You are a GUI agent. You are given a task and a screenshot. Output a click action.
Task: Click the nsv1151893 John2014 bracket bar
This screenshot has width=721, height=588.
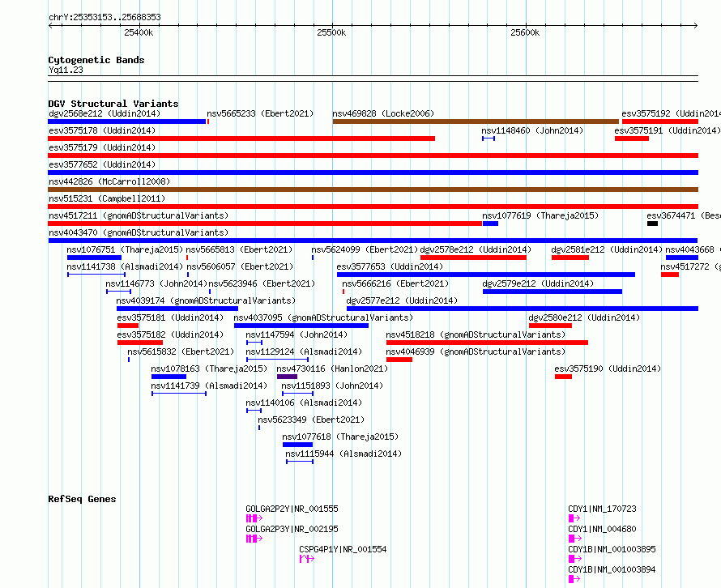297,394
